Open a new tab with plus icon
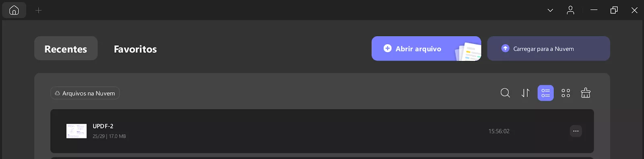The height and width of the screenshot is (159, 644). 39,10
